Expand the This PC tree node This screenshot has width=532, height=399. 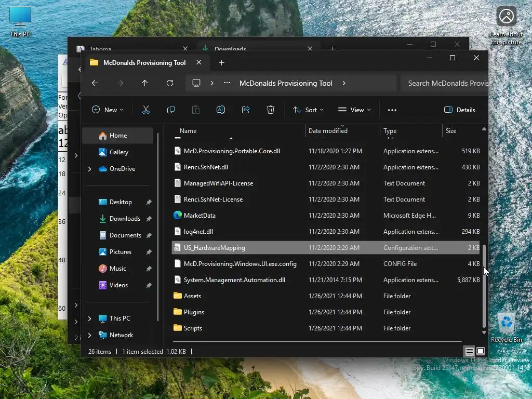coord(89,318)
